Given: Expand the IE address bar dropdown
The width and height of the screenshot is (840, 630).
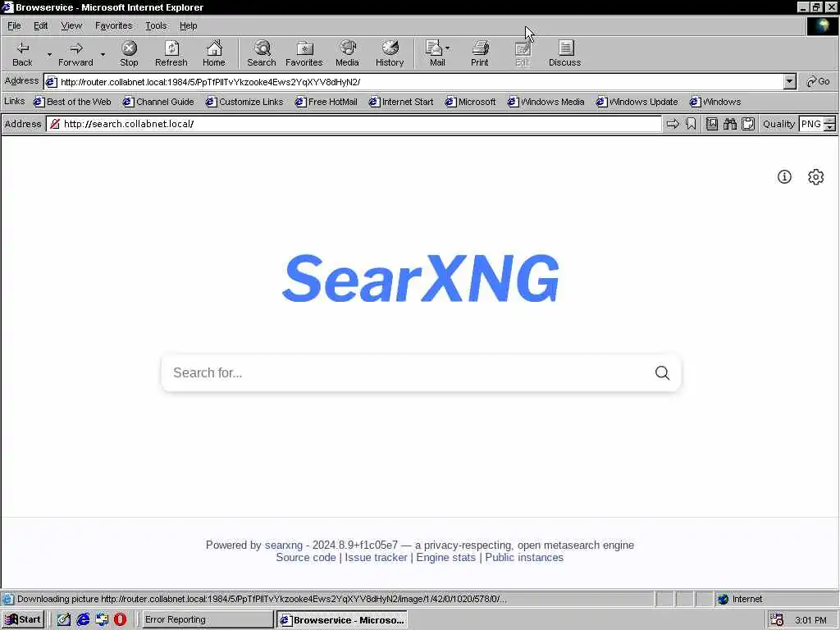Looking at the screenshot, I should 789,81.
